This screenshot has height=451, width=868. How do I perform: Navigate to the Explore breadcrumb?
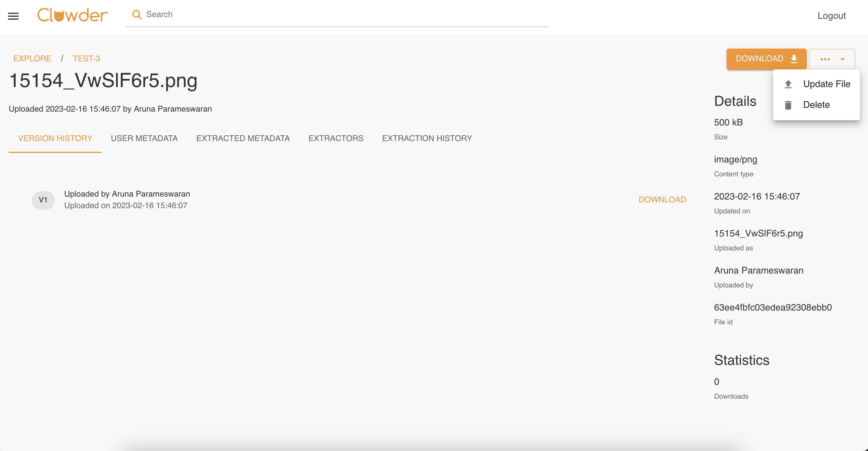[32, 58]
